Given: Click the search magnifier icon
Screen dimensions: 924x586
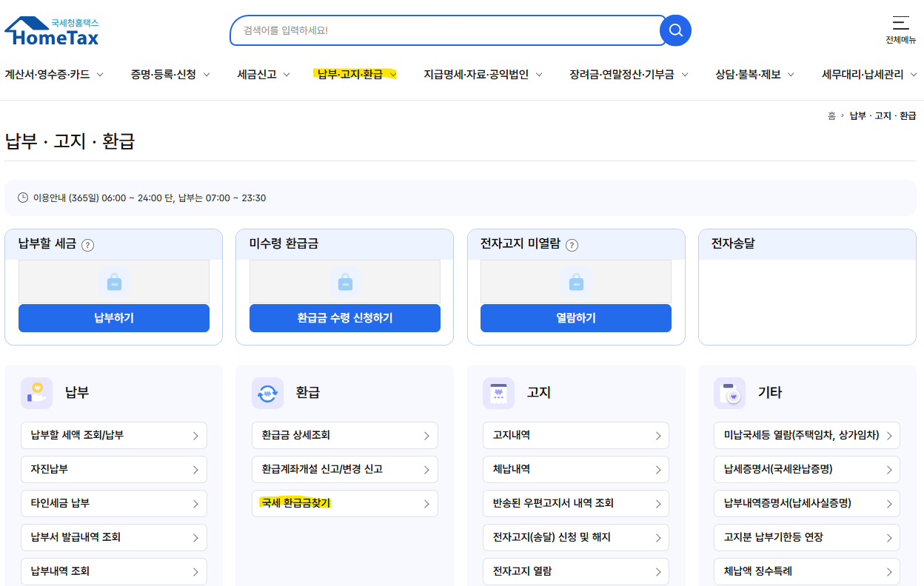Looking at the screenshot, I should (x=674, y=30).
